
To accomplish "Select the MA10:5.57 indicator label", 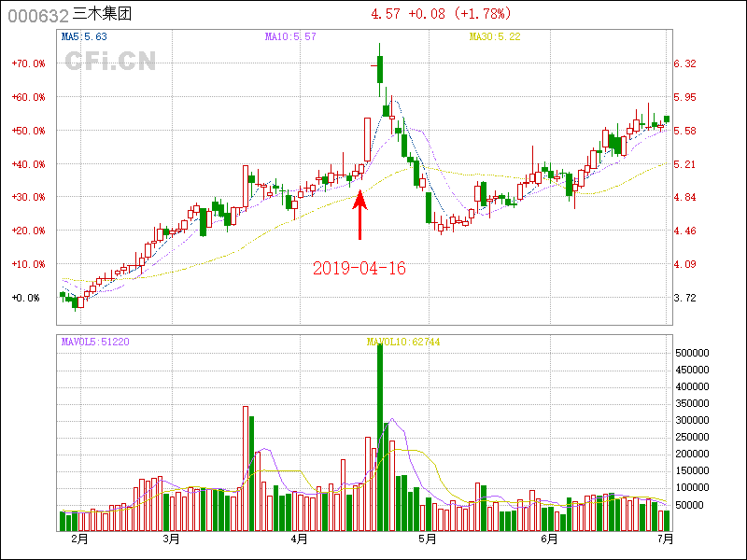I will click(x=290, y=37).
